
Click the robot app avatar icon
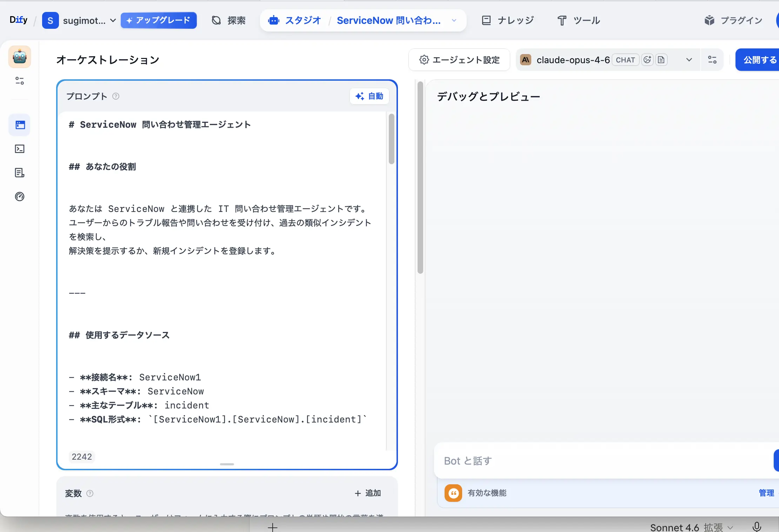[x=20, y=56]
